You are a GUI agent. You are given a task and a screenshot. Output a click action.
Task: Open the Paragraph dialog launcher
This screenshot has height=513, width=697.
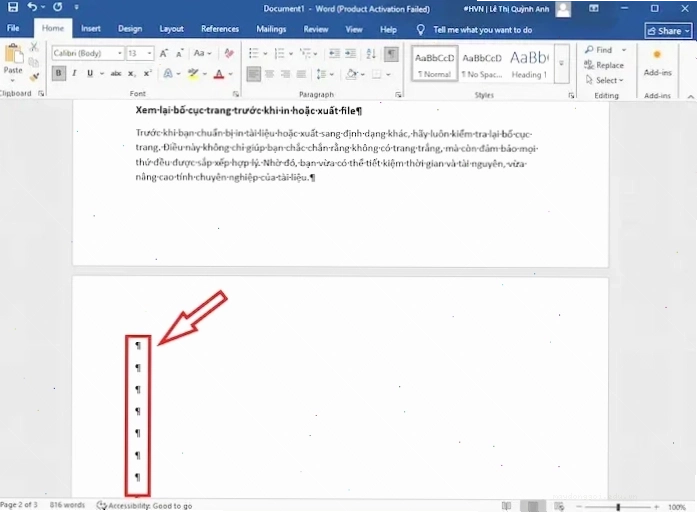click(398, 94)
